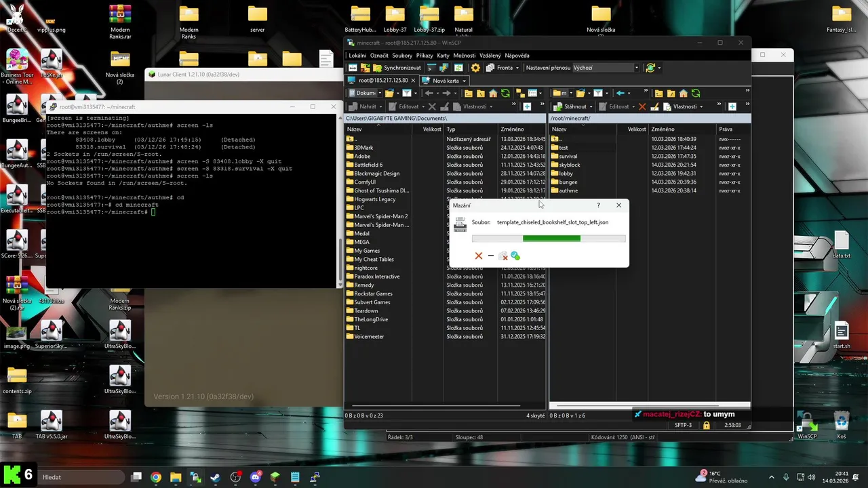This screenshot has height=488, width=868.
Task: Click inside the PuTTY terminal command prompt
Action: point(154,212)
